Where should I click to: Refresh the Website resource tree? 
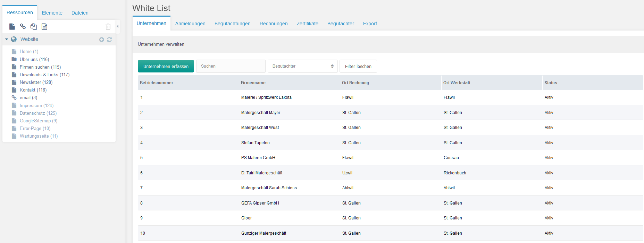[109, 40]
